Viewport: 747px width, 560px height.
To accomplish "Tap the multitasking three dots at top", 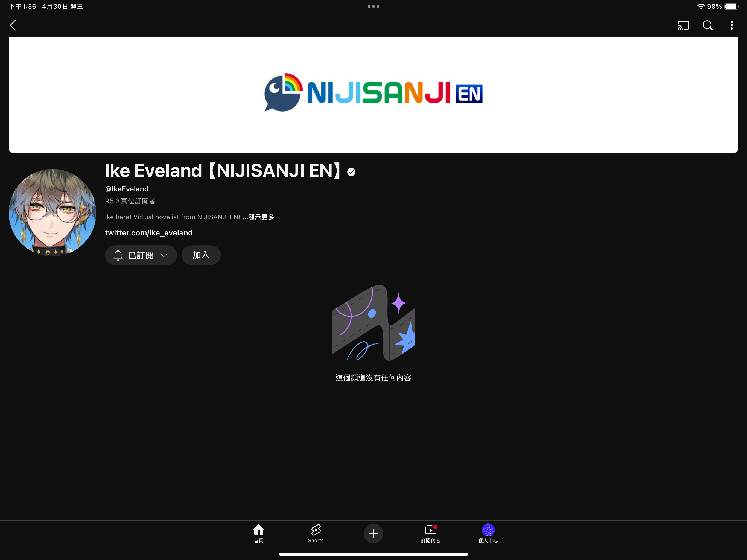I will click(x=373, y=6).
